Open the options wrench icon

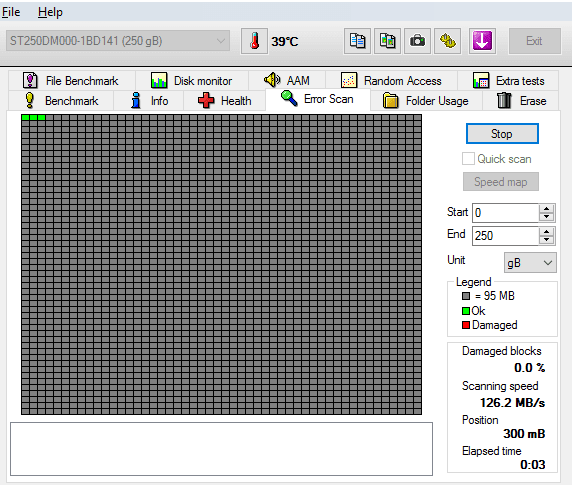point(447,41)
